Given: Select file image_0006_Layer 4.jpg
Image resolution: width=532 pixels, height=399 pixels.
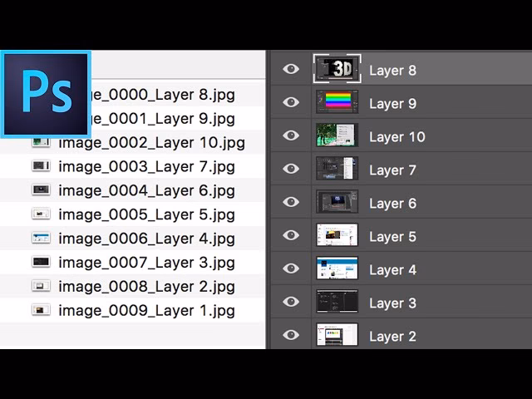Looking at the screenshot, I should (146, 239).
